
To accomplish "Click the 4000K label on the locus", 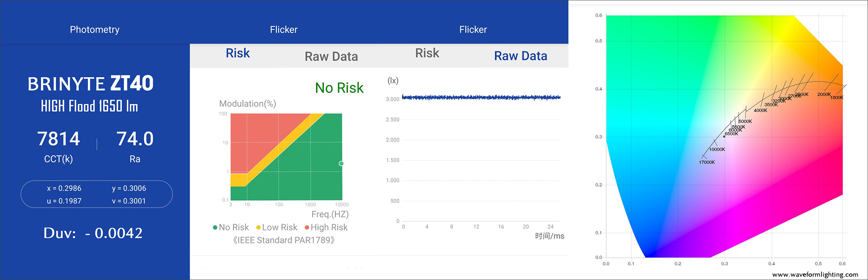I will [x=760, y=110].
